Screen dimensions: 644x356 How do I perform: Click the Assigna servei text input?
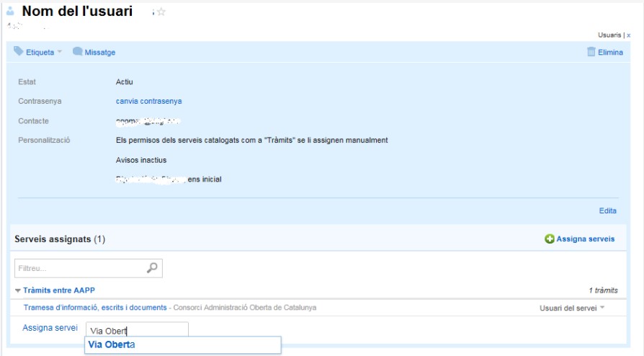(x=136, y=330)
